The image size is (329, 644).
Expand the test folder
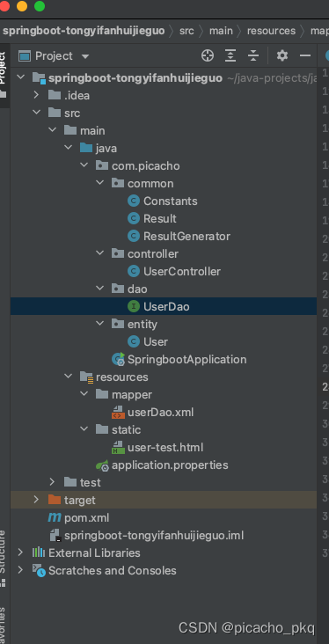click(52, 482)
